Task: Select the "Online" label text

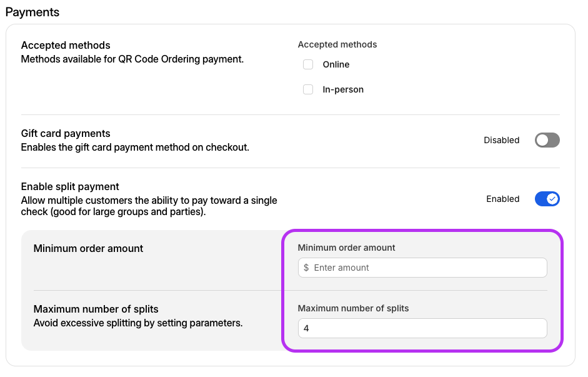Action: coord(336,64)
